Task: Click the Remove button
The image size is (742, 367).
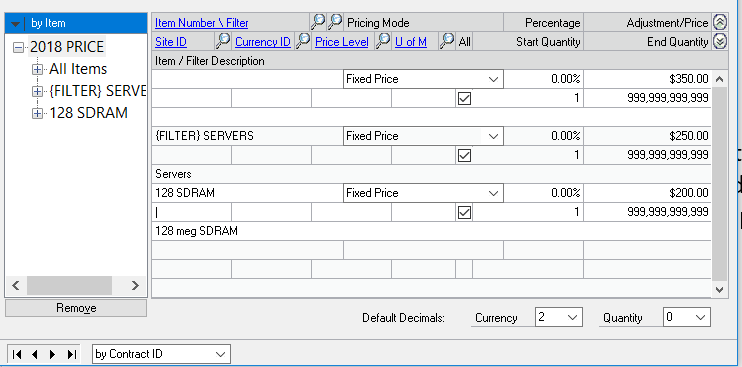Action: pyautogui.click(x=76, y=308)
